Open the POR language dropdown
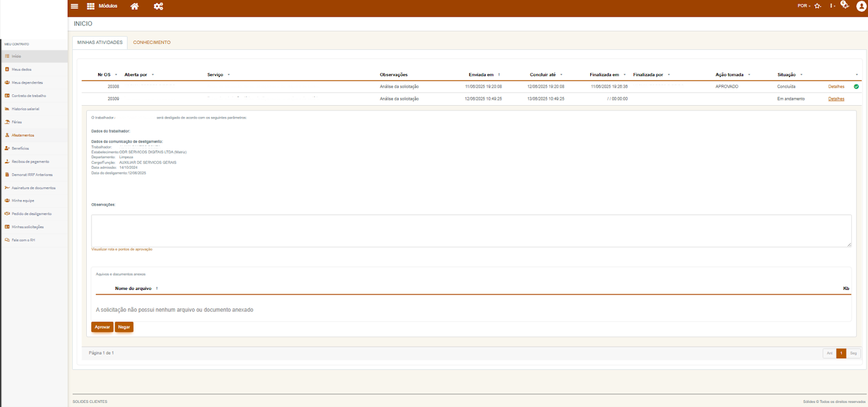Viewport: 868px width, 407px height. coord(803,6)
